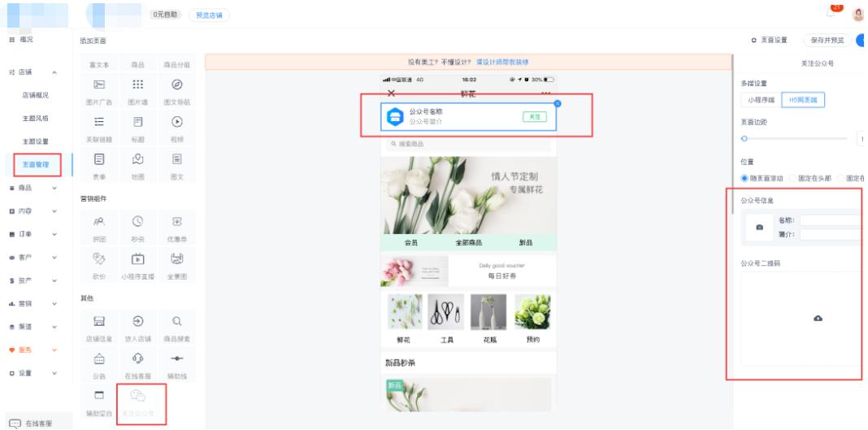Add the 辅助线 divider line component
868x430 pixels.
tap(176, 365)
